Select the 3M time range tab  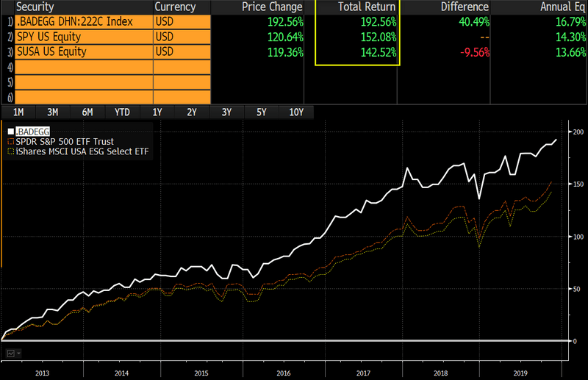click(53, 112)
